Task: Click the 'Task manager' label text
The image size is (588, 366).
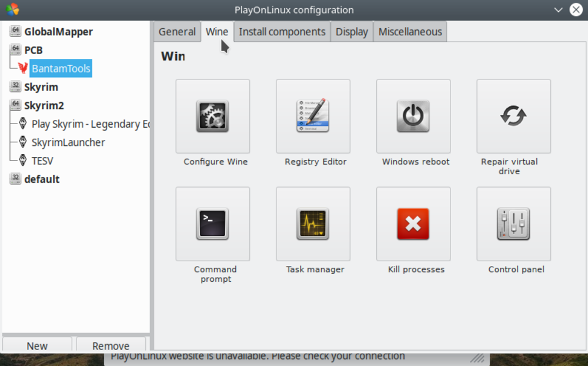Action: tap(315, 269)
